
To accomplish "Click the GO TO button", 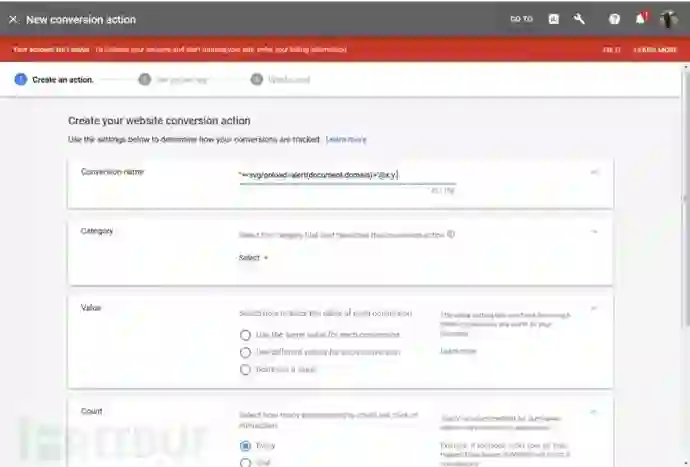I will point(521,19).
